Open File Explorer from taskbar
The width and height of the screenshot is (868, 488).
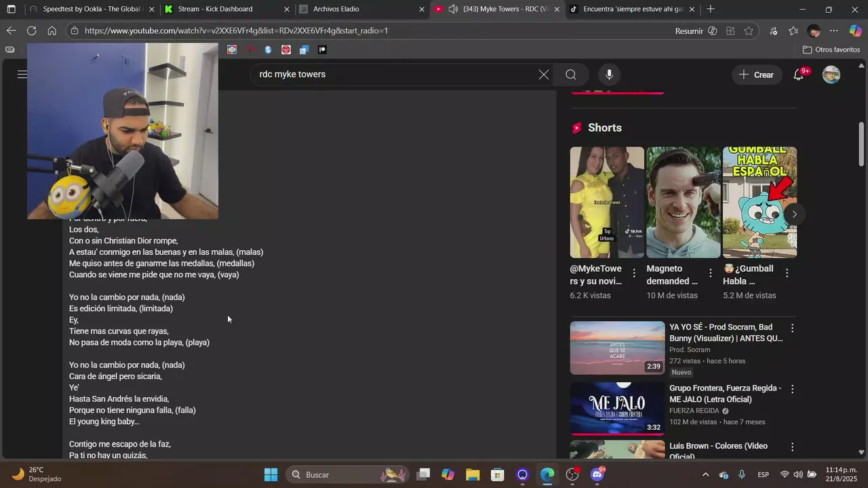click(x=473, y=474)
